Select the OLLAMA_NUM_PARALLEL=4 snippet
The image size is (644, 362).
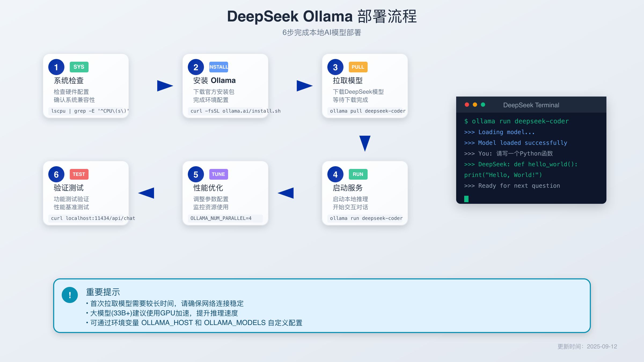point(225,218)
